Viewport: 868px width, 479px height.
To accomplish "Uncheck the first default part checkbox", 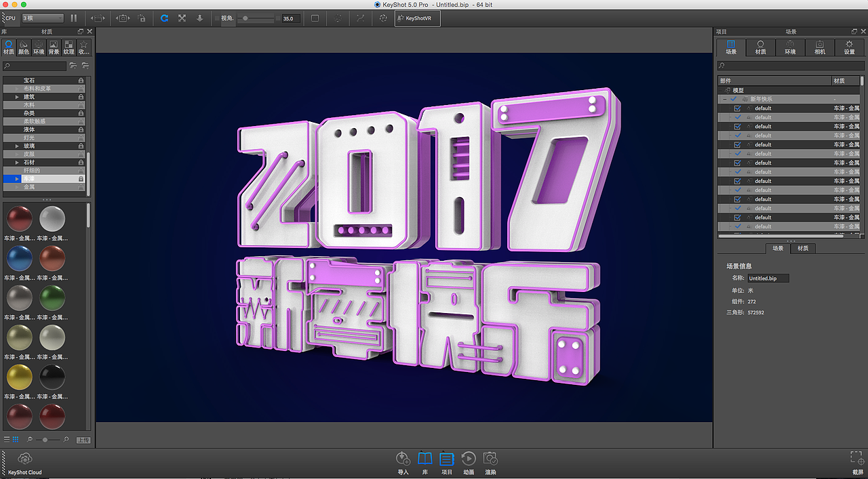I will [737, 108].
